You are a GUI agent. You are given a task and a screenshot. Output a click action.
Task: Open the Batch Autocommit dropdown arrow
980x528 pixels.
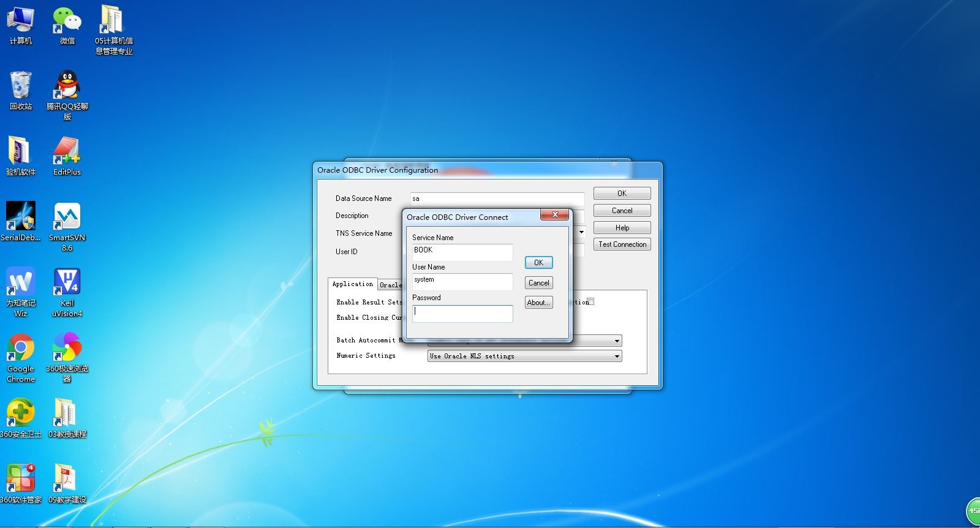point(617,341)
